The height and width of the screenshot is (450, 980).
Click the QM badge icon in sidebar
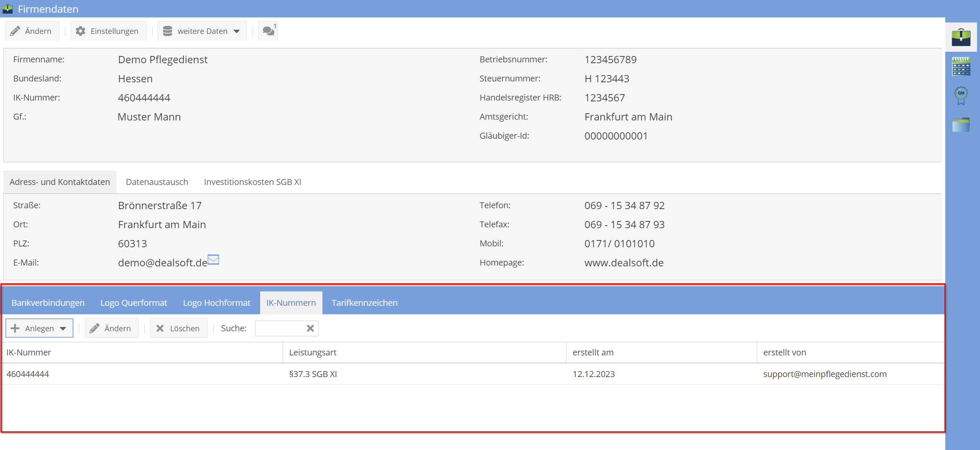pos(961,95)
